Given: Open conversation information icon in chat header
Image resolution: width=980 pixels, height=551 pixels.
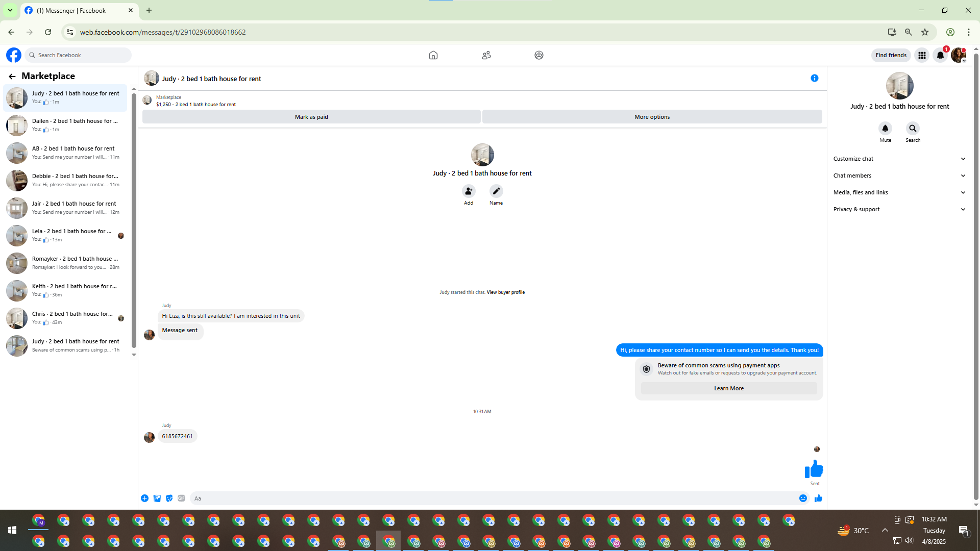Looking at the screenshot, I should (814, 78).
